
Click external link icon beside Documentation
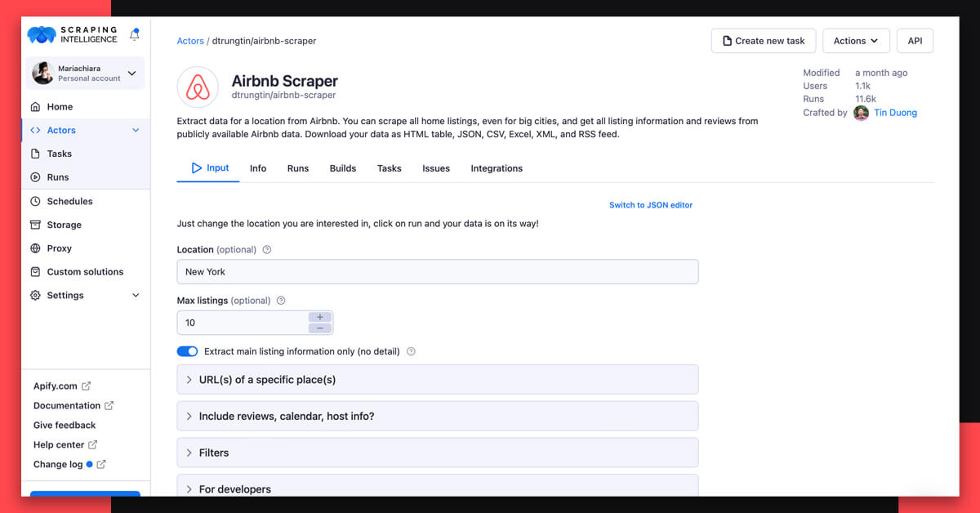[x=109, y=406]
